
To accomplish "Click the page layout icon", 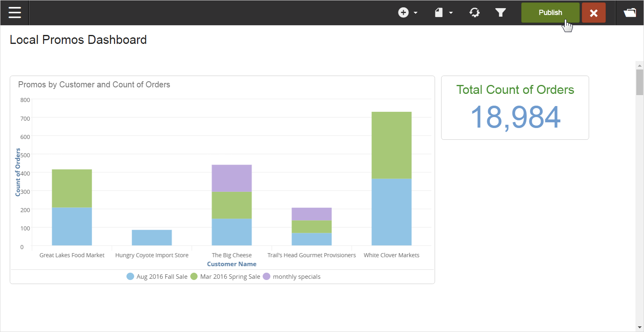I will click(x=439, y=13).
